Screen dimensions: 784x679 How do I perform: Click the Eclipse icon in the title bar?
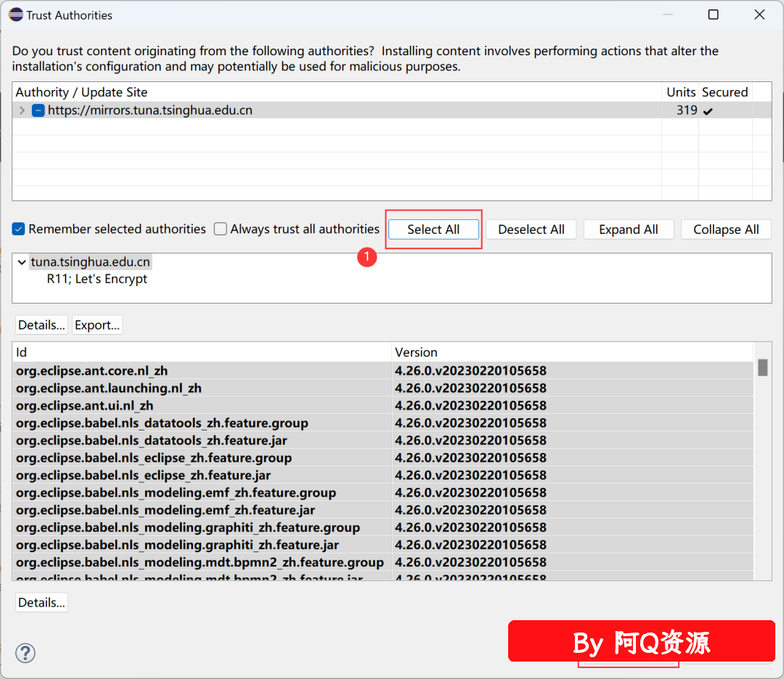pos(16,15)
